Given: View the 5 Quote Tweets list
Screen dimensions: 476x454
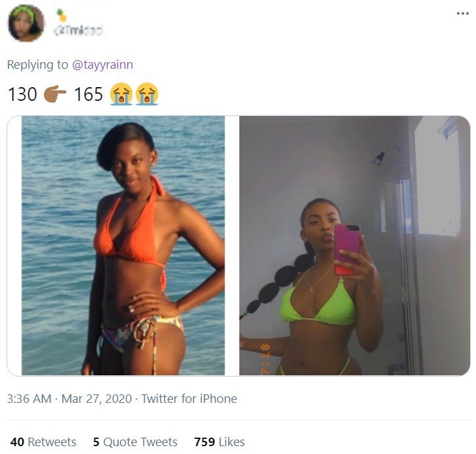Looking at the screenshot, I should (x=135, y=442).
